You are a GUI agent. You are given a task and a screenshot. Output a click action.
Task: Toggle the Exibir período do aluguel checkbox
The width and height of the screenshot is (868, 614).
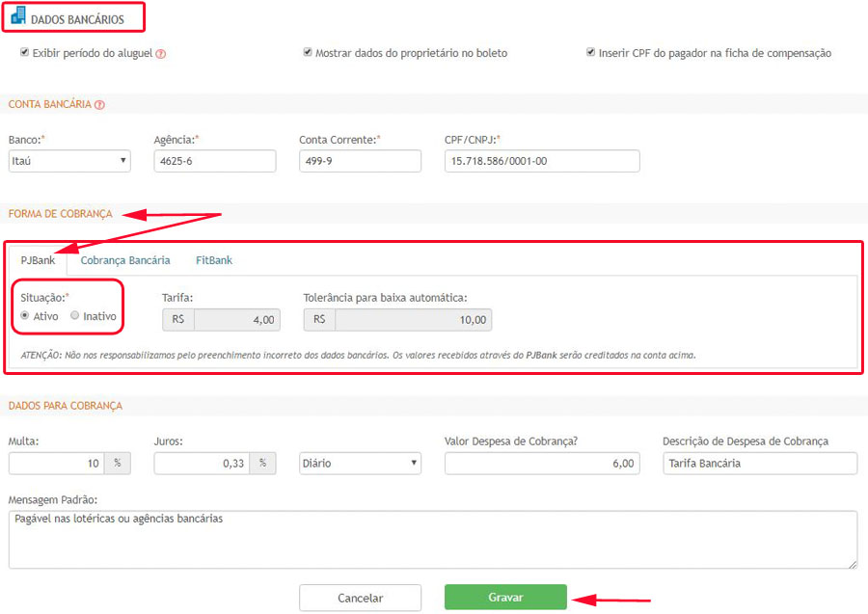point(24,53)
